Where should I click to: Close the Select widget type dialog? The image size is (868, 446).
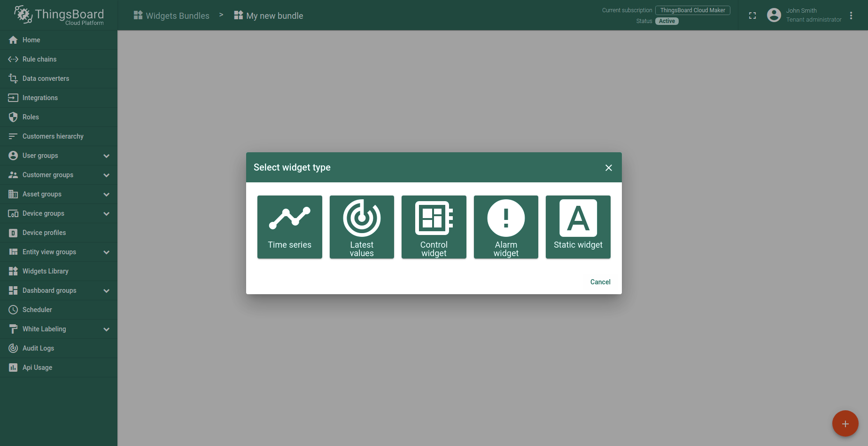(x=609, y=168)
